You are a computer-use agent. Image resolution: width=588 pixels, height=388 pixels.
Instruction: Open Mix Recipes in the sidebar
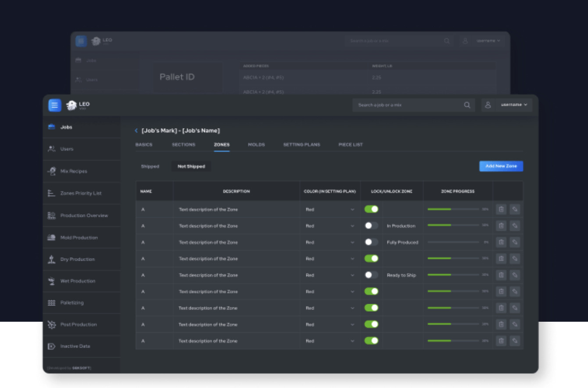(x=82, y=171)
